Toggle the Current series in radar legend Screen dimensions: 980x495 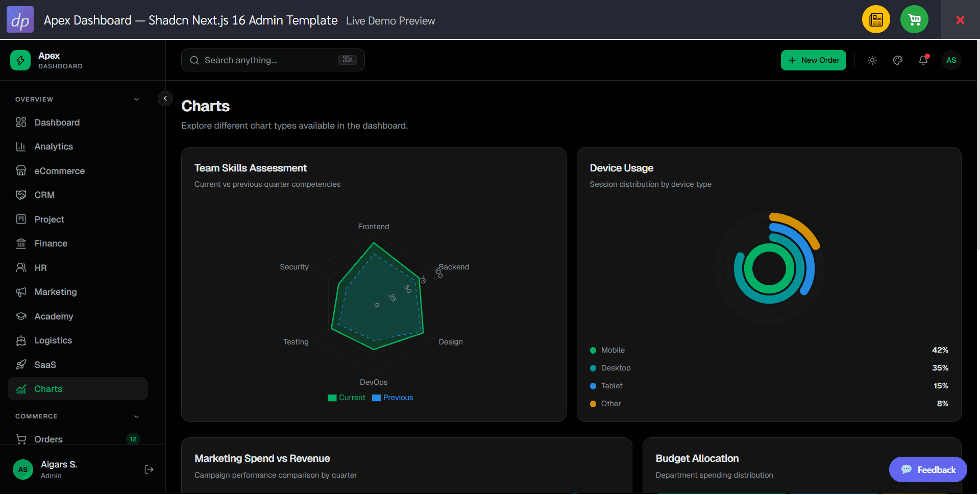[x=347, y=398]
